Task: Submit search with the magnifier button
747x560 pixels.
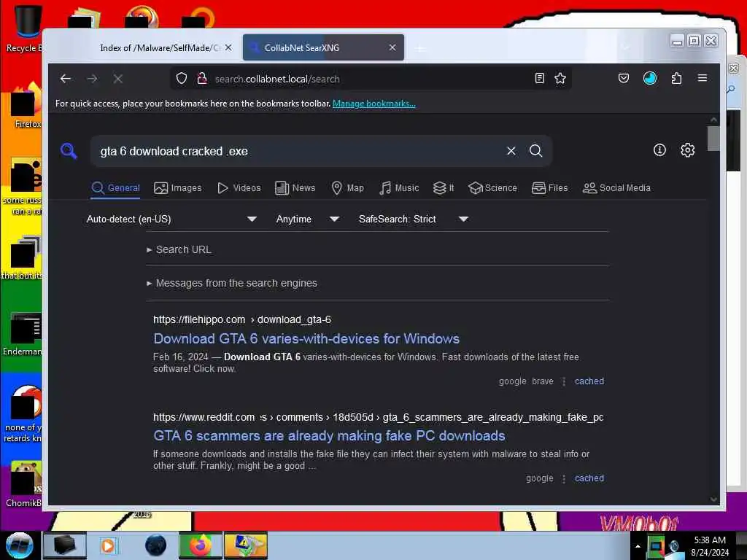Action: [536, 151]
